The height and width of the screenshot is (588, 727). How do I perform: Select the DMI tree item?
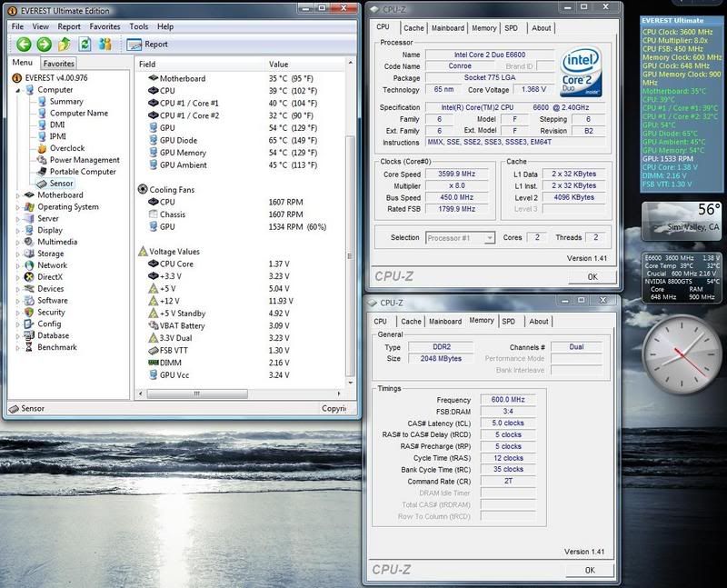[52, 125]
